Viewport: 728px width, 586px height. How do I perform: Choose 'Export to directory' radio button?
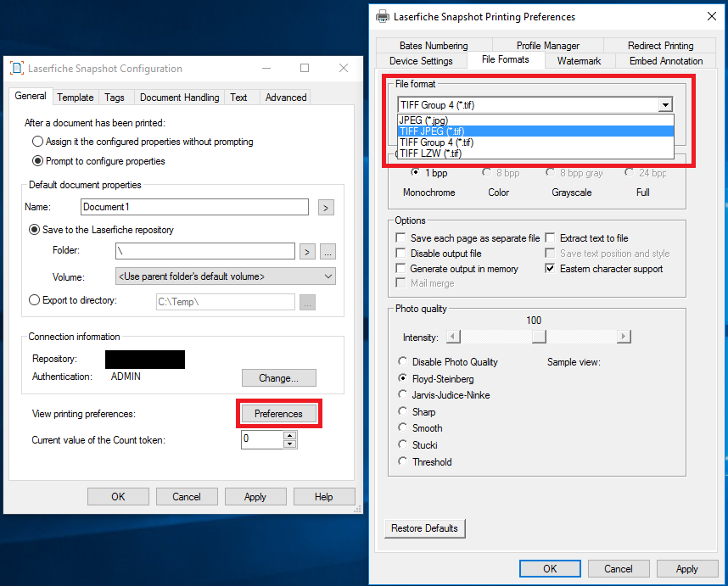click(x=34, y=300)
